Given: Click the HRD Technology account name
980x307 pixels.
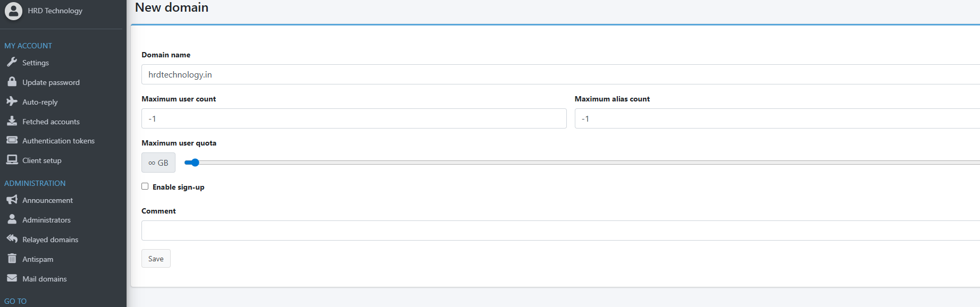Looking at the screenshot, I should [55, 11].
